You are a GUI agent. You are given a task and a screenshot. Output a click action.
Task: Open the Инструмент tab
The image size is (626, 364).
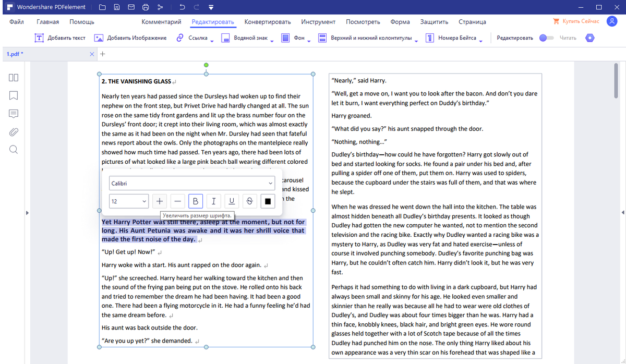[x=318, y=22]
